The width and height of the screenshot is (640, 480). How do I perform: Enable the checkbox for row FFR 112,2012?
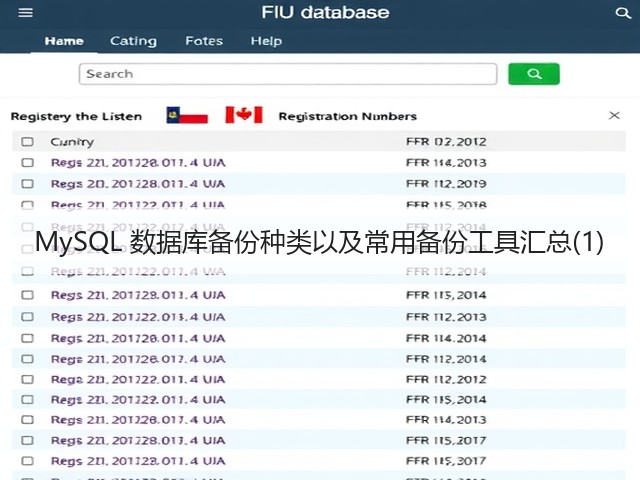coord(27,379)
